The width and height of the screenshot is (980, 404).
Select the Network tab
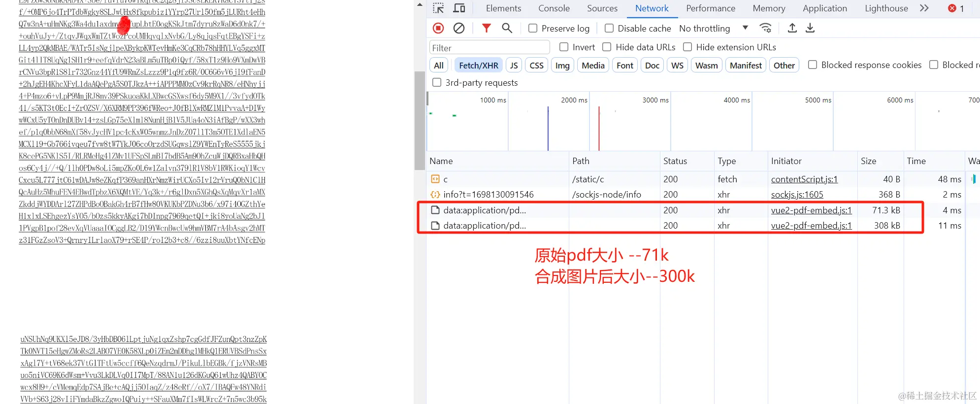652,8
